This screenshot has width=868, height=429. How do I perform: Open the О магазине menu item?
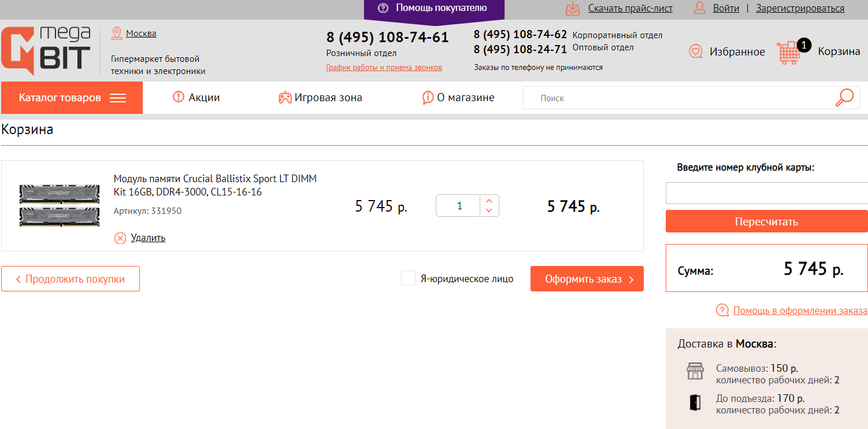459,98
